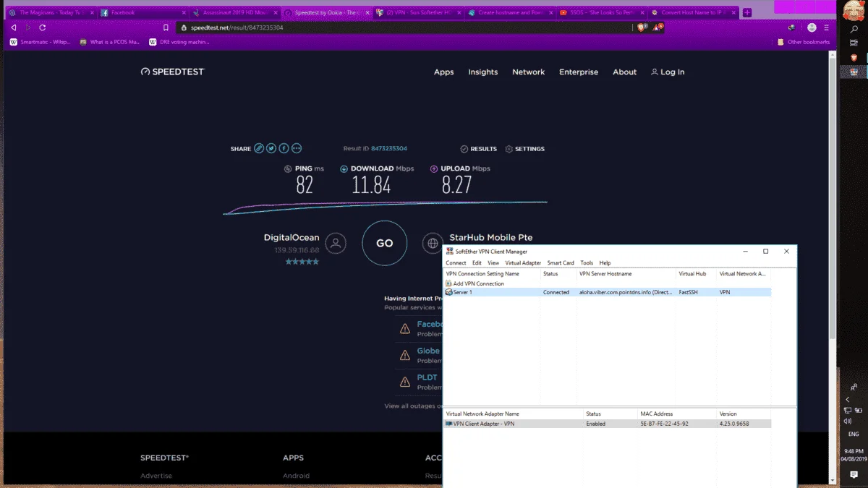Click Brave browser icon on taskbar
The image size is (868, 488).
pos(854,57)
